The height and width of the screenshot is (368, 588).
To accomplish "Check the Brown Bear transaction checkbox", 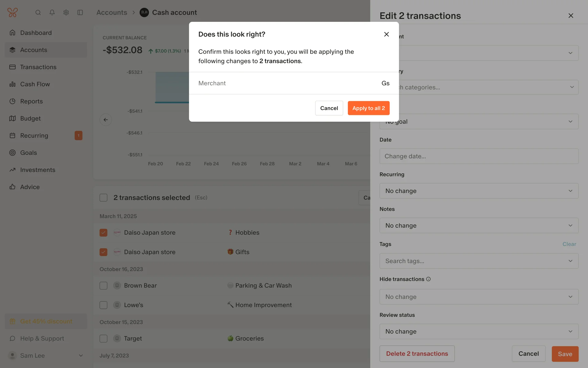I will pyautogui.click(x=104, y=286).
